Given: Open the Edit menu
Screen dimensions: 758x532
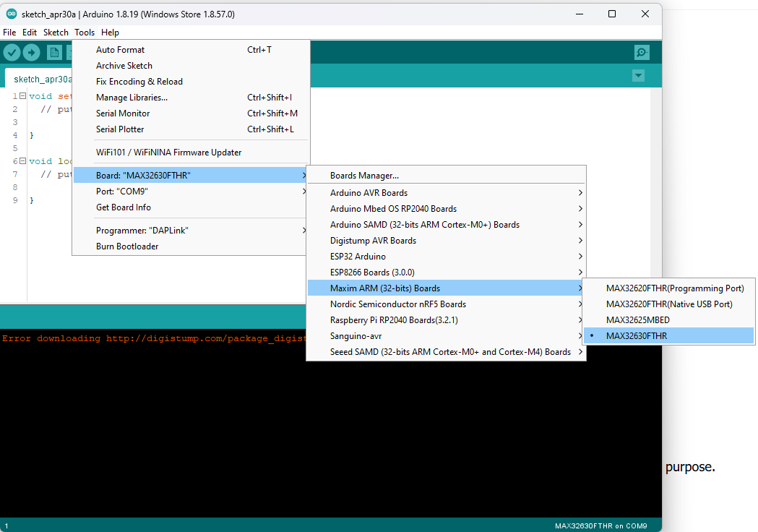Looking at the screenshot, I should tap(30, 33).
